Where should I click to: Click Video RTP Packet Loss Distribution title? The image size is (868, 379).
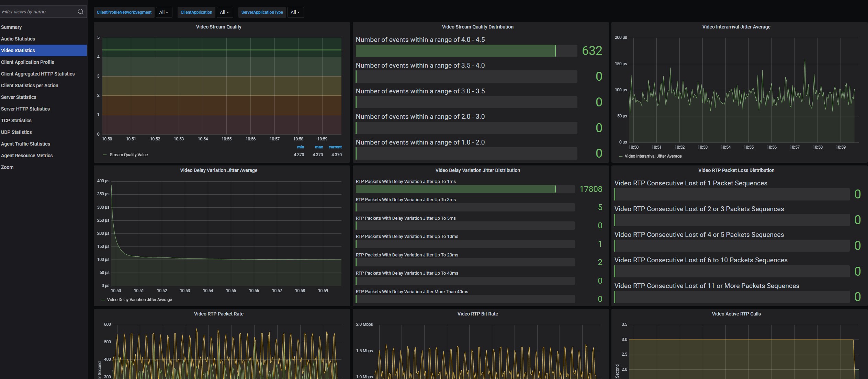point(736,170)
